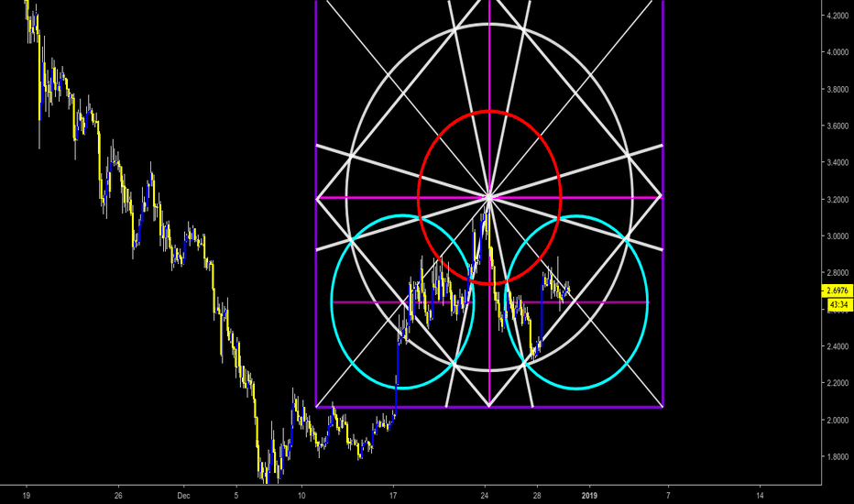
Task: Select the 3.6000 price axis label
Action: (x=838, y=126)
